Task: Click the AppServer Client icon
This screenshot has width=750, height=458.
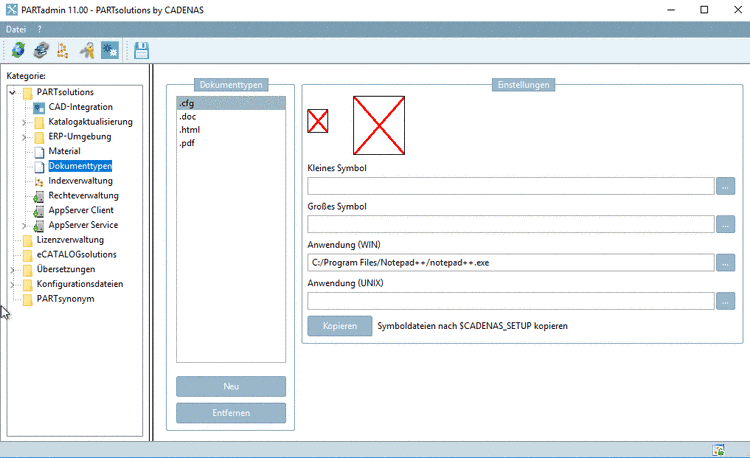Action: [39, 211]
